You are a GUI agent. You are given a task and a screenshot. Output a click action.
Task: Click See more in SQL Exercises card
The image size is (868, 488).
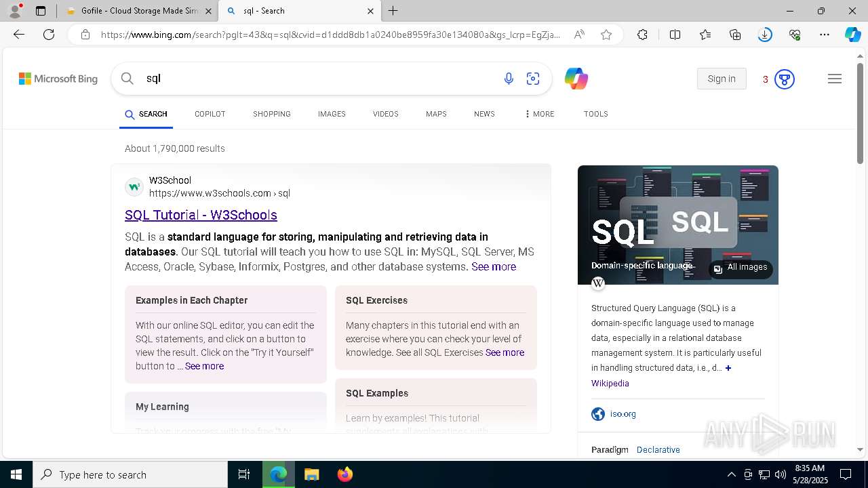click(505, 352)
